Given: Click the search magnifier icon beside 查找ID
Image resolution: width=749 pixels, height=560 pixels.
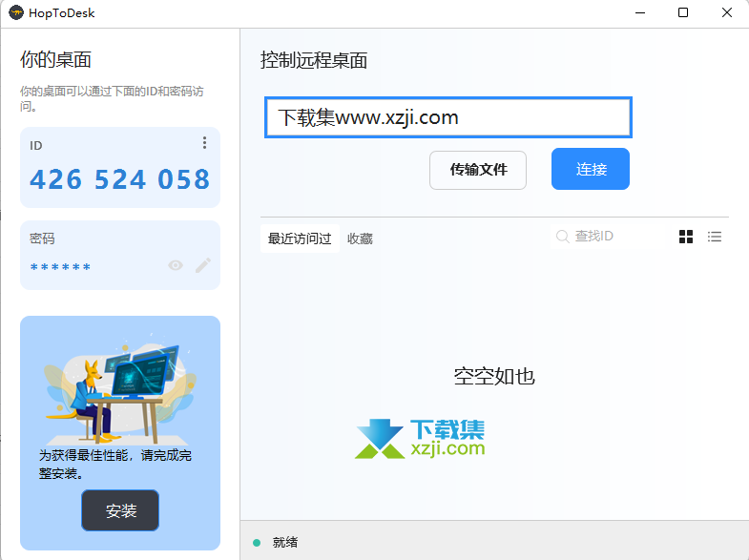Looking at the screenshot, I should (x=563, y=237).
